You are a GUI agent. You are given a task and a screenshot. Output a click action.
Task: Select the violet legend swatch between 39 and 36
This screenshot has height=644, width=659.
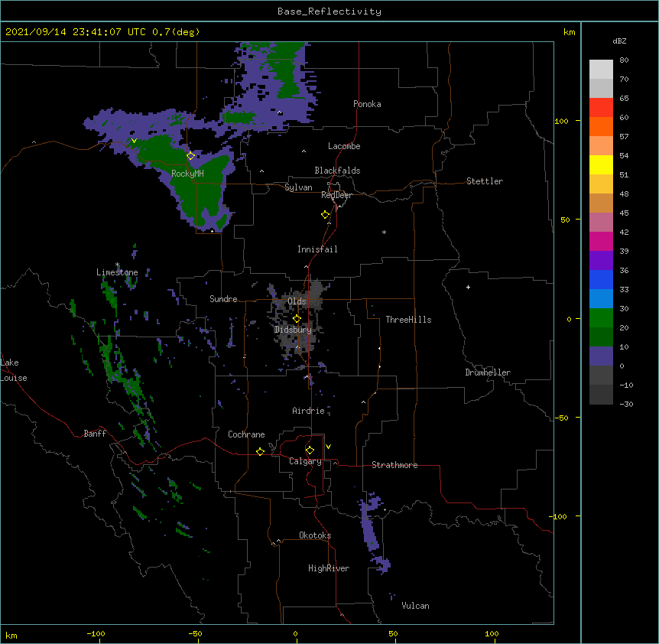[x=601, y=260]
